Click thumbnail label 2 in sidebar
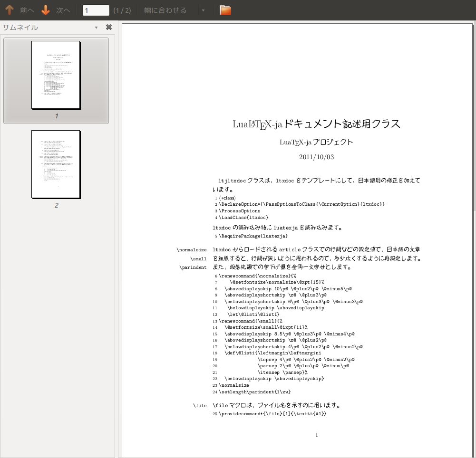 click(57, 205)
